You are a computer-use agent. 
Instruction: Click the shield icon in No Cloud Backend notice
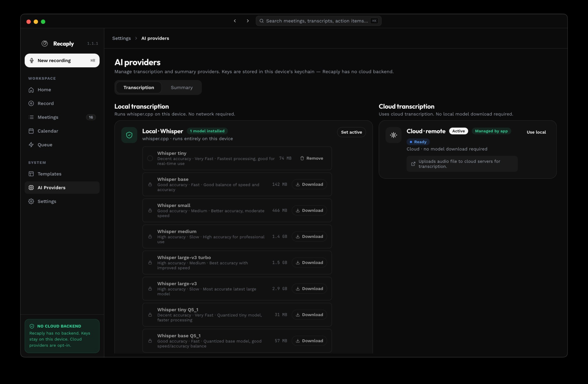tap(32, 326)
